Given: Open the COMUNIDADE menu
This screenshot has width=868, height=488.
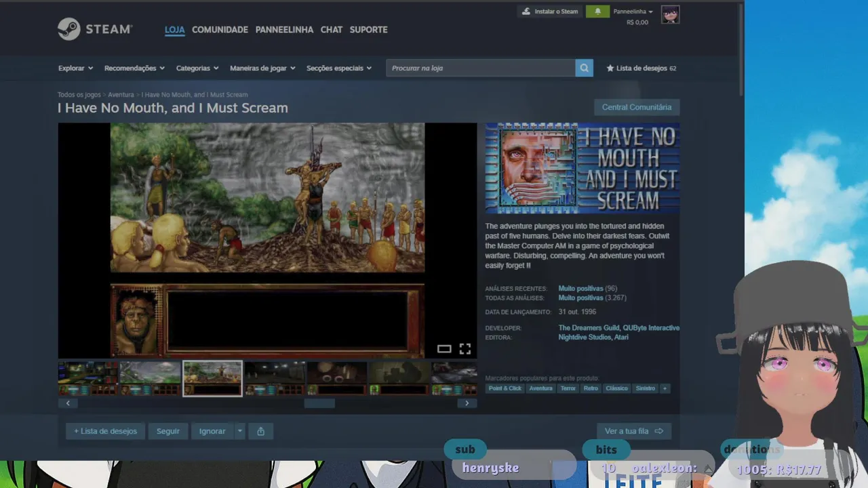Looking at the screenshot, I should point(220,30).
